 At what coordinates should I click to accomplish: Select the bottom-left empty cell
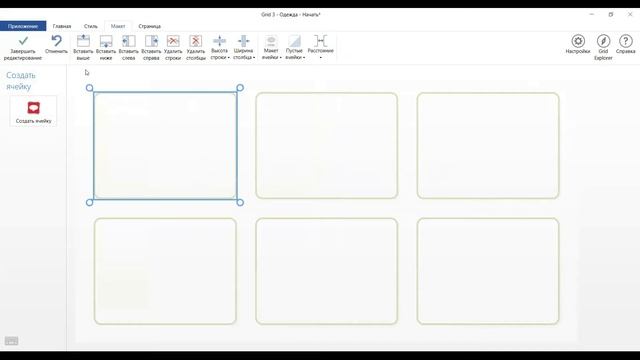click(165, 271)
